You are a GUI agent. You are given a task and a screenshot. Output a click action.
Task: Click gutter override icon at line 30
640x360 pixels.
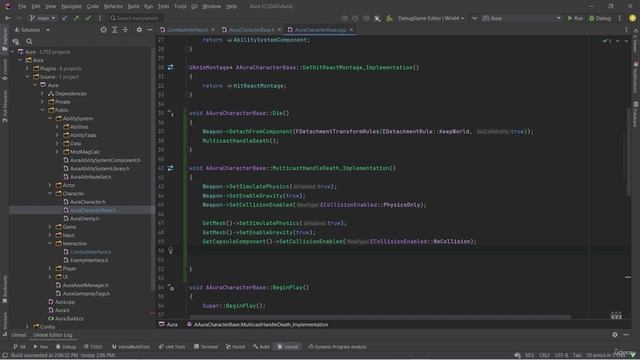tap(170, 67)
